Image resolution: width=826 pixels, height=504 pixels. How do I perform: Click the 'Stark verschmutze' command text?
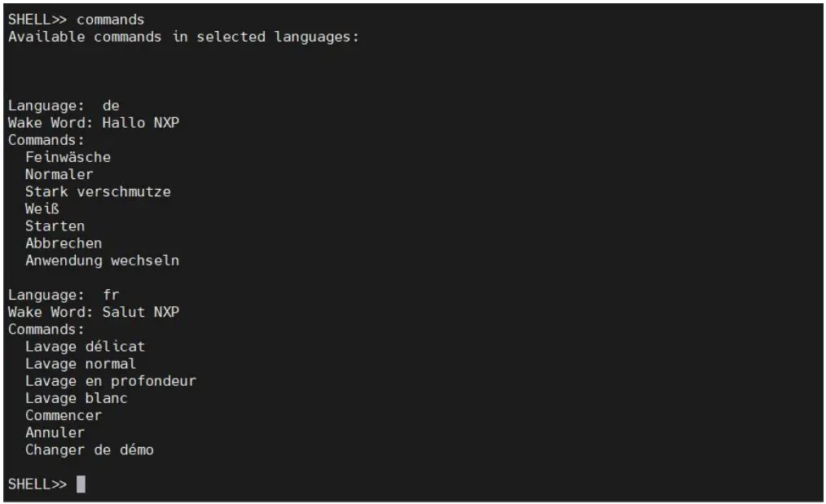[98, 191]
